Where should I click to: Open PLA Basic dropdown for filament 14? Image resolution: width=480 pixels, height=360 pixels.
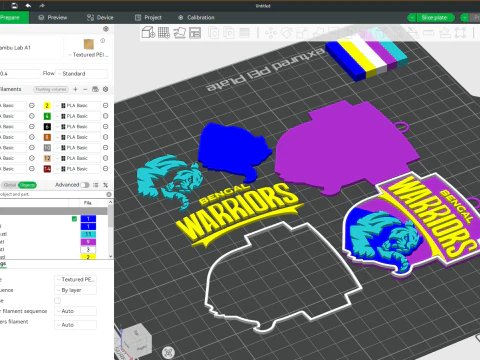point(77,169)
